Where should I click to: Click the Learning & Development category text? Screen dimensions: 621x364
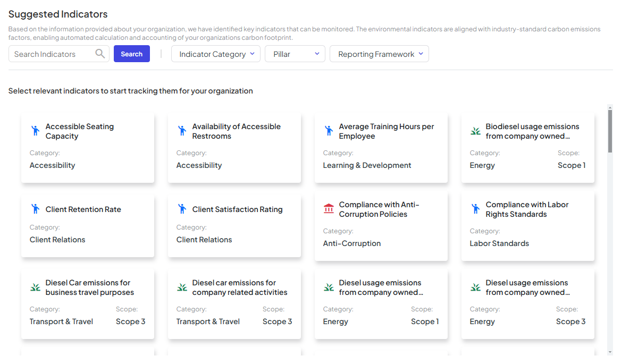click(x=367, y=165)
